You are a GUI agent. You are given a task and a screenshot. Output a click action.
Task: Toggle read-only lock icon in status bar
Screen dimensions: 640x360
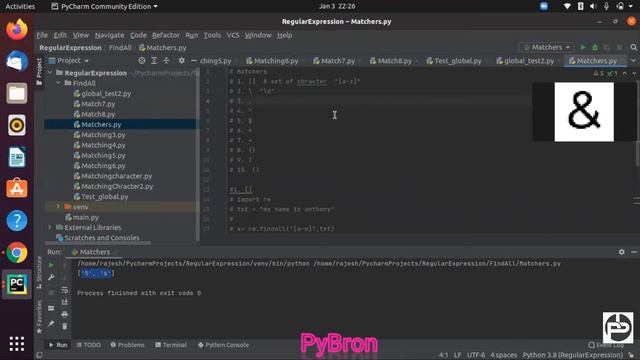(x=631, y=355)
